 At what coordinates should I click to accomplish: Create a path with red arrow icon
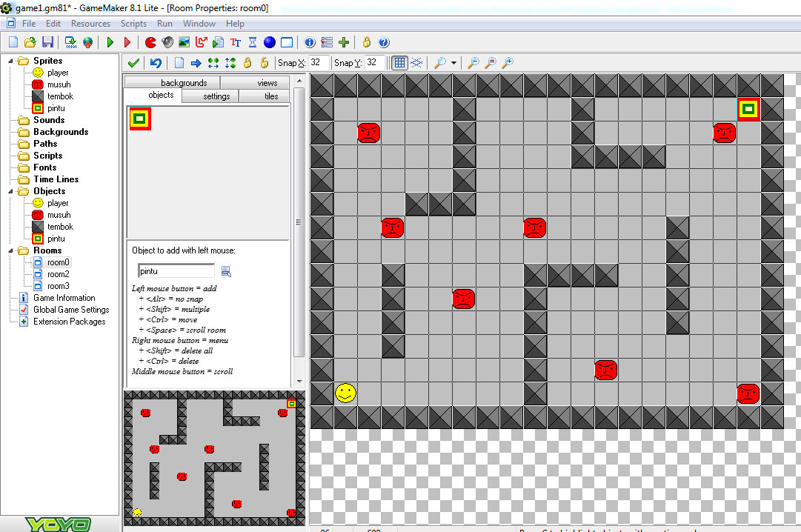click(202, 42)
